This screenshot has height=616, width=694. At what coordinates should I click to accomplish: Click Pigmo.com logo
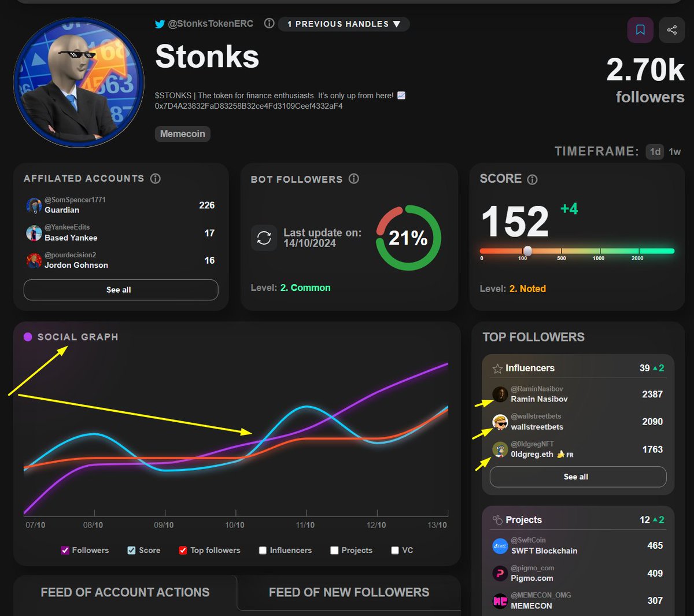(x=500, y=573)
